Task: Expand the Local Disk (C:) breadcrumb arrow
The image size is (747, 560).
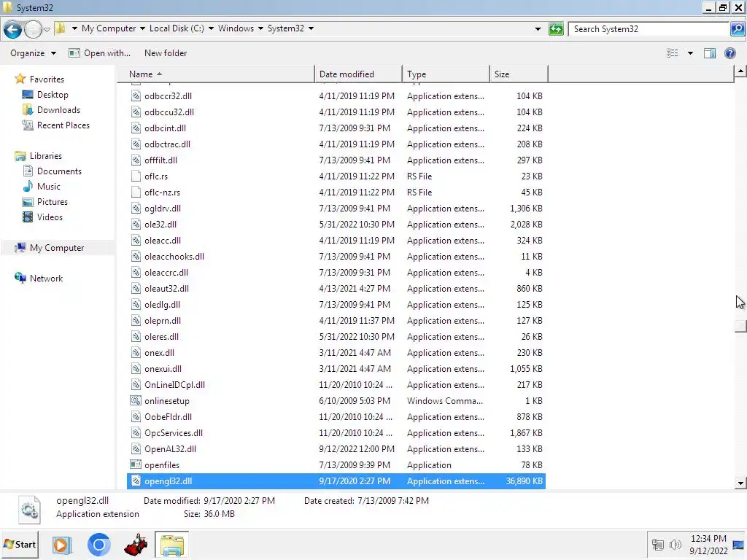Action: click(211, 28)
